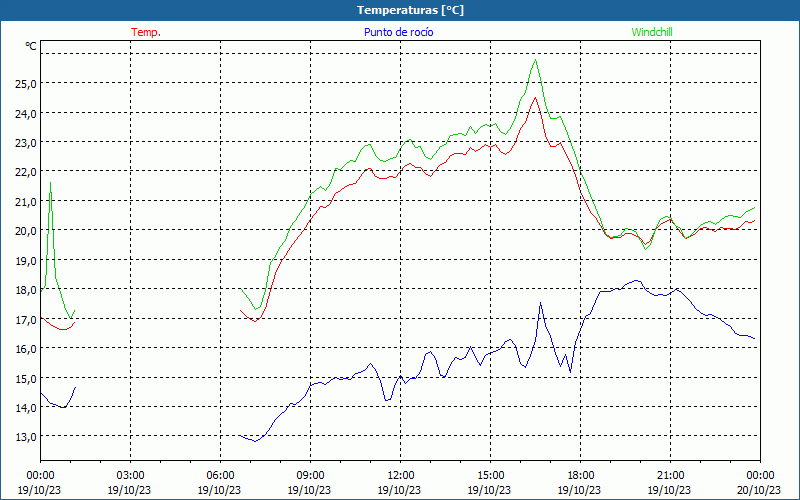Click the Temperaturas [°C] chart title

click(x=410, y=10)
